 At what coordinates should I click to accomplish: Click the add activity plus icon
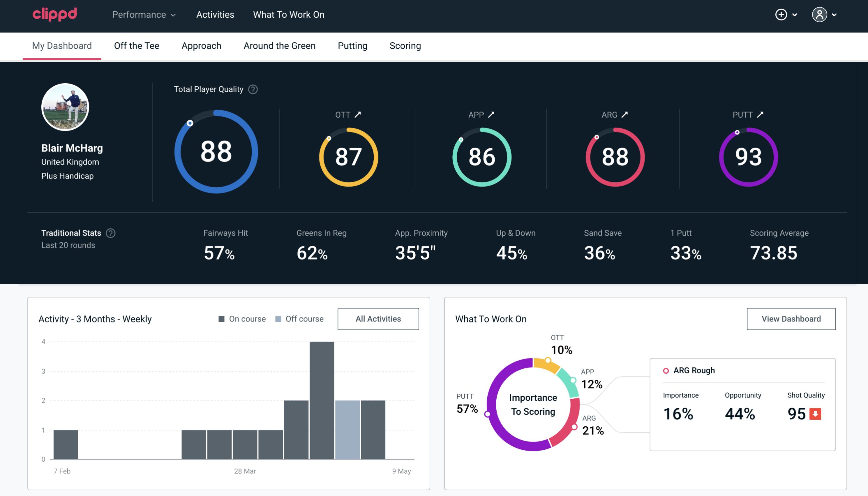pyautogui.click(x=781, y=14)
